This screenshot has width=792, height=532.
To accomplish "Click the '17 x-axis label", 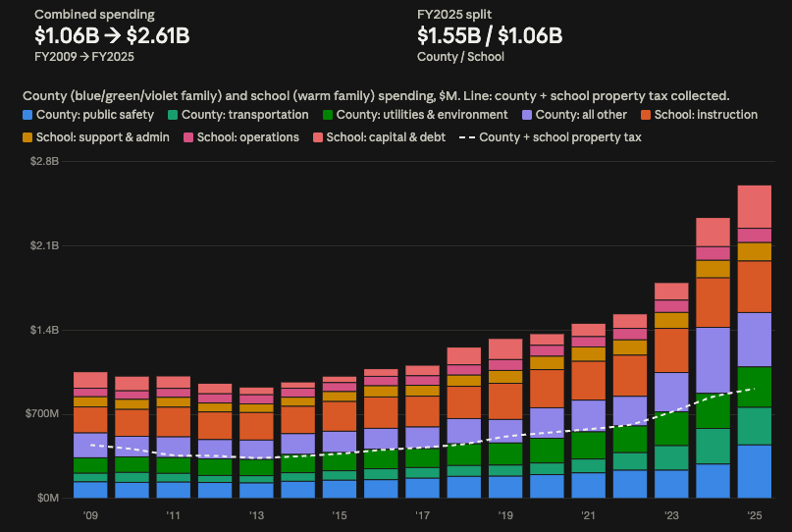I will (x=423, y=515).
